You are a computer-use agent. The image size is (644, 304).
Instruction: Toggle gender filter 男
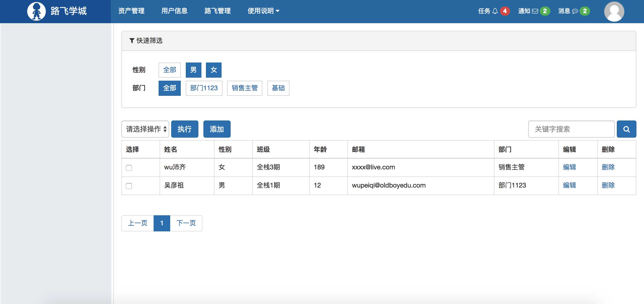click(x=193, y=70)
